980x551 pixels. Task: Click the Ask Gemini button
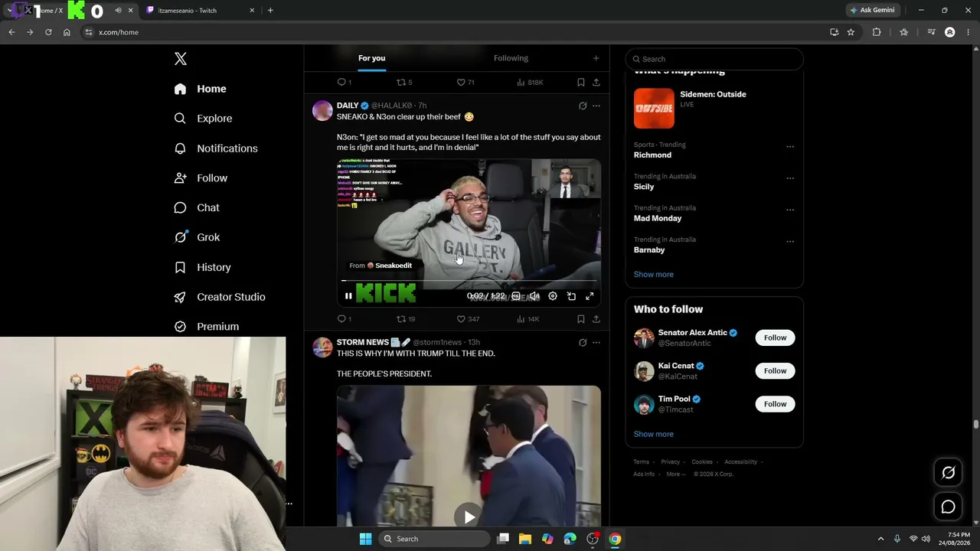pos(872,11)
